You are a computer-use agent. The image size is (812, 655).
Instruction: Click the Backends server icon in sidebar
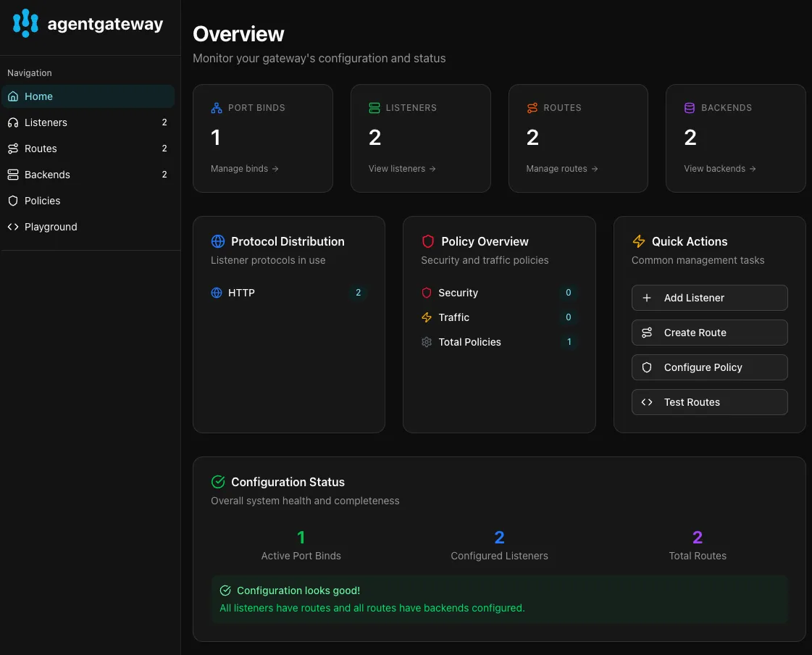click(x=13, y=175)
